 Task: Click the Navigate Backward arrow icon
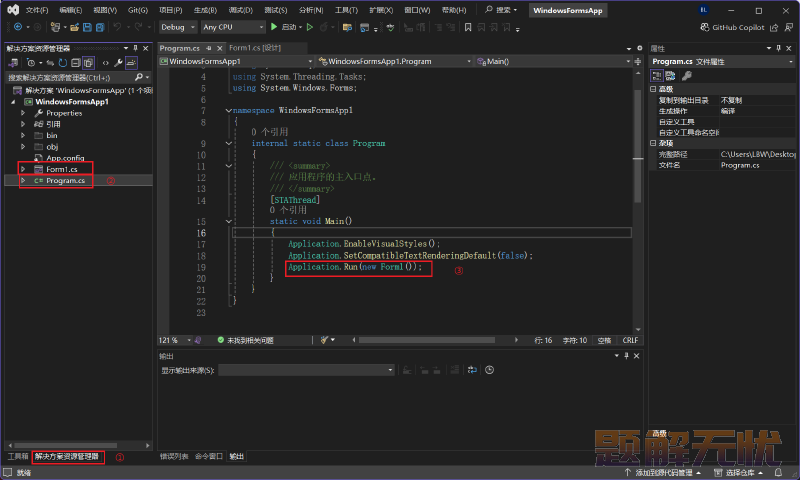pos(18,27)
